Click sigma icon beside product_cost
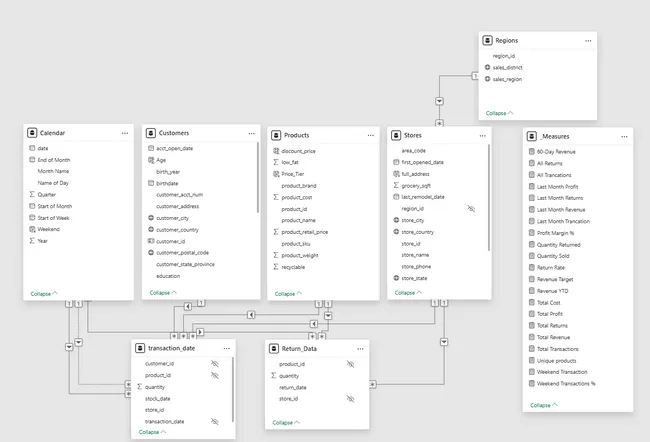 pyautogui.click(x=276, y=197)
